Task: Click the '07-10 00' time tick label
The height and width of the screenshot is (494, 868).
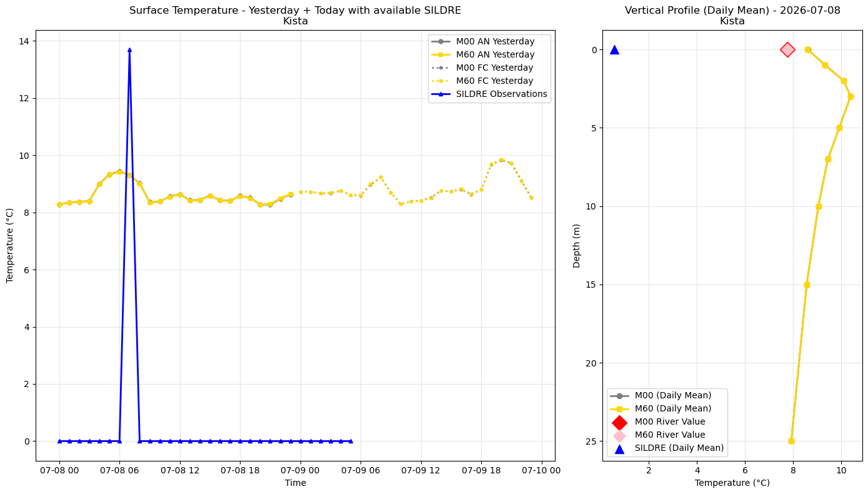Action: (541, 470)
